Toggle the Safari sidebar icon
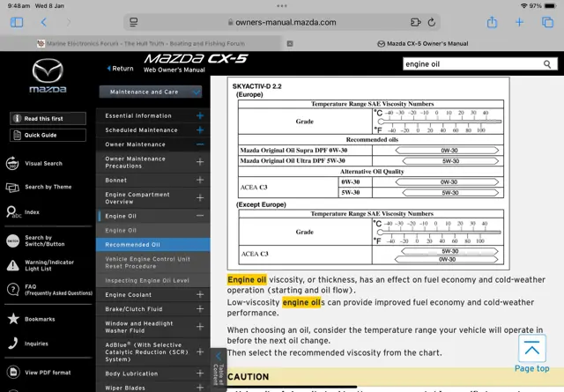This screenshot has height=392, width=564. click(x=17, y=22)
